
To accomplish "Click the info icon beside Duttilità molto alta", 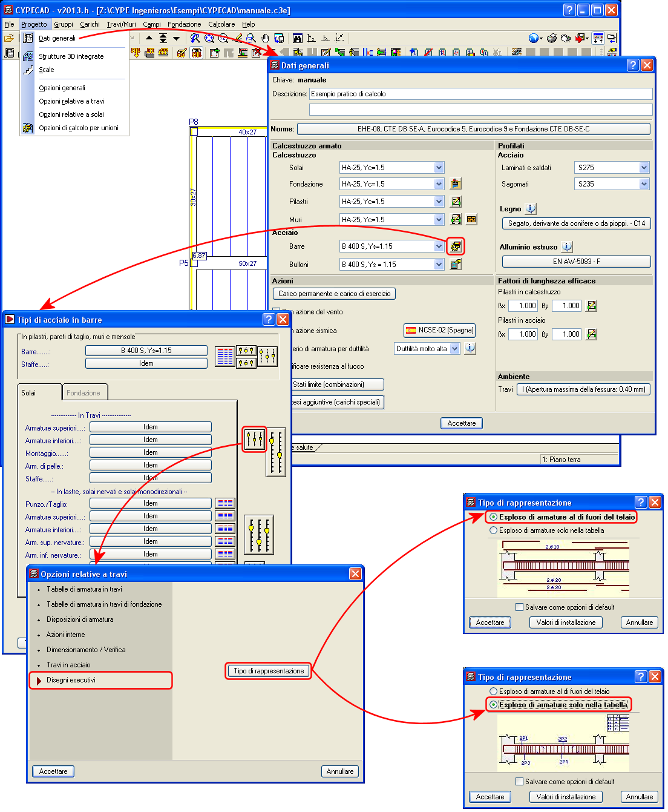I will point(470,348).
